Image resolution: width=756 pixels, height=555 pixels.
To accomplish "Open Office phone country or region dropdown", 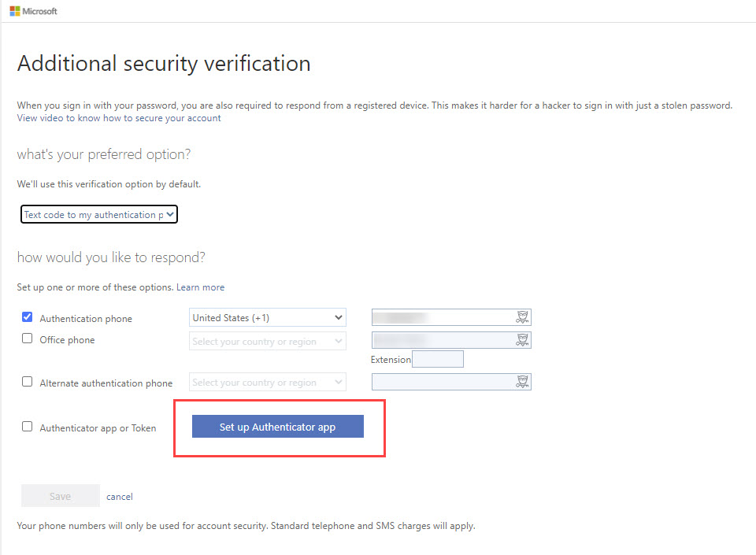I will point(268,341).
